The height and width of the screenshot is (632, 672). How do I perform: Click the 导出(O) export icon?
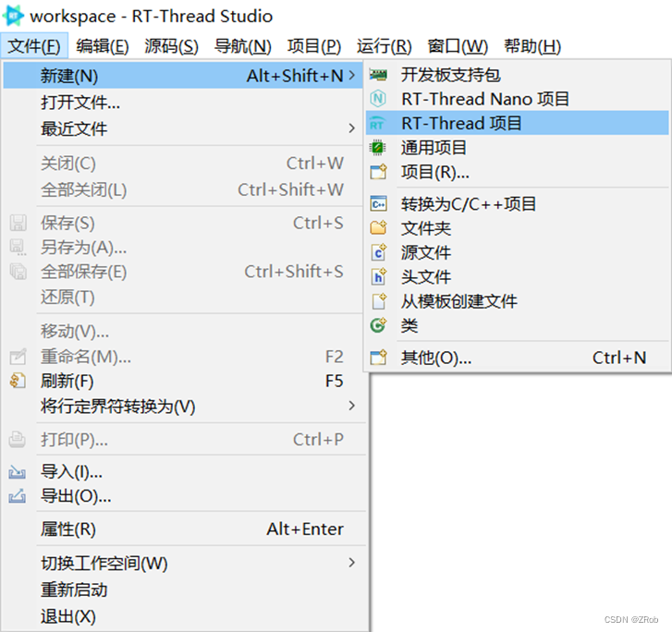[18, 496]
